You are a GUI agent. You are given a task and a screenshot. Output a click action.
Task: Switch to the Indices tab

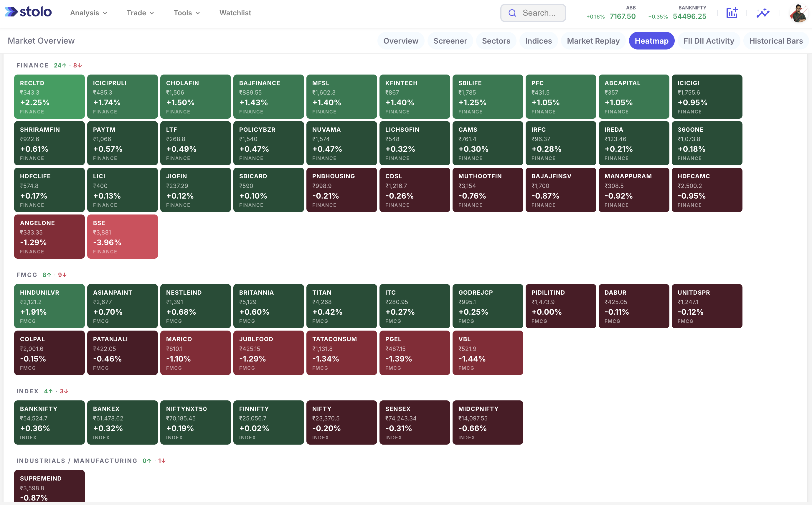click(x=538, y=41)
